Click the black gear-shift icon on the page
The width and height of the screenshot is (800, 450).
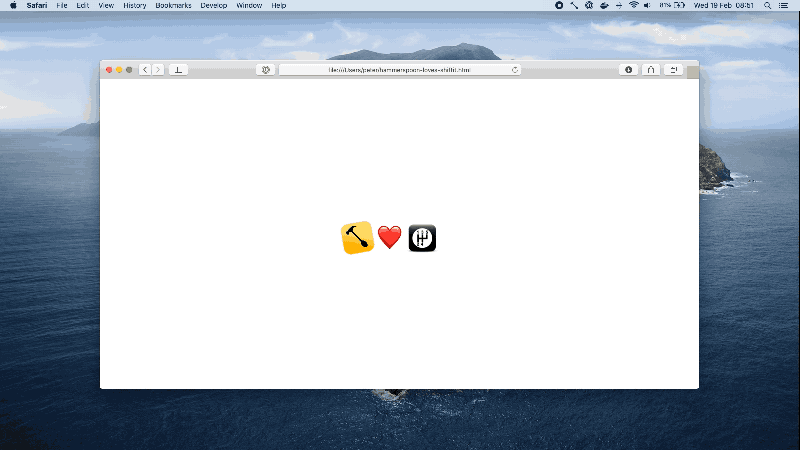(x=422, y=238)
